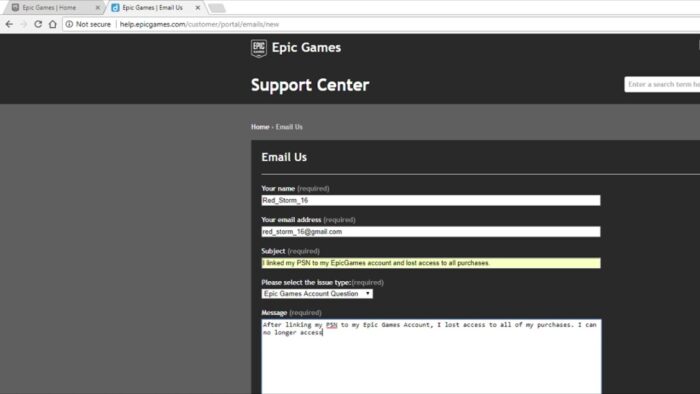Reload the page with the refresh icon
The image size is (700, 394).
click(x=38, y=24)
